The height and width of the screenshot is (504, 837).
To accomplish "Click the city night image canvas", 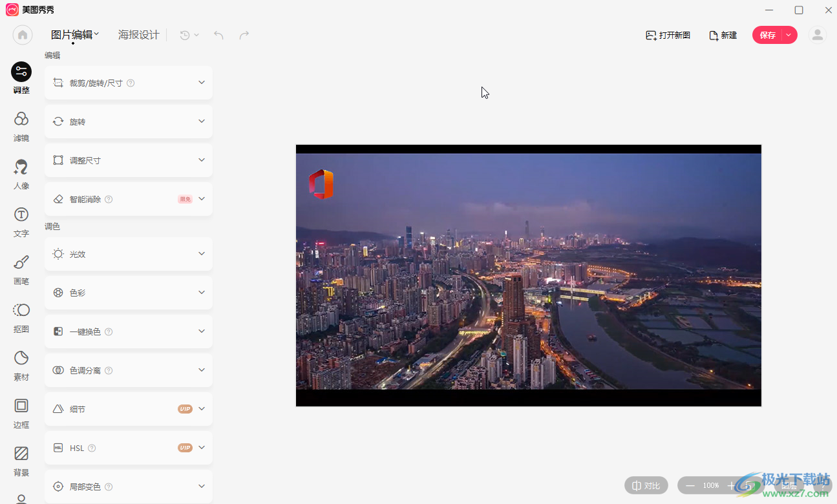I will 529,275.
